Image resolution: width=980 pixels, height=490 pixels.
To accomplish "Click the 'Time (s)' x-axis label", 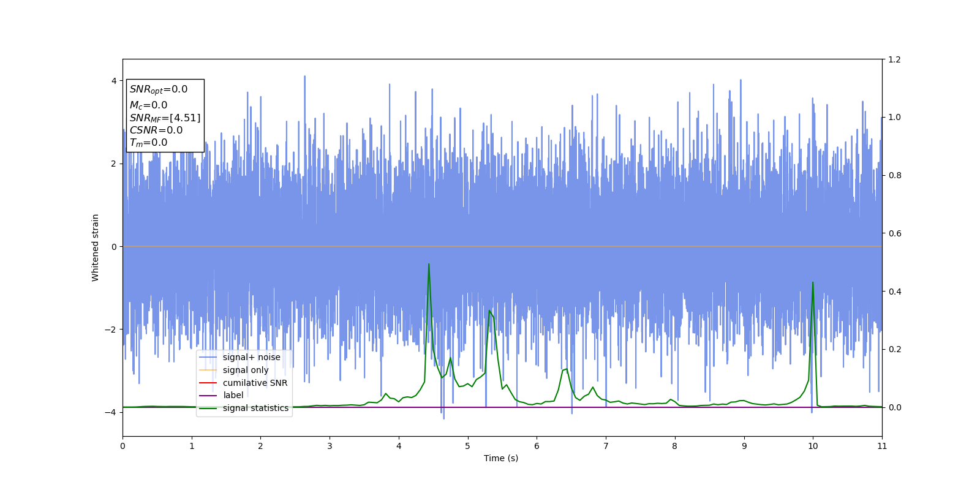I will point(501,458).
